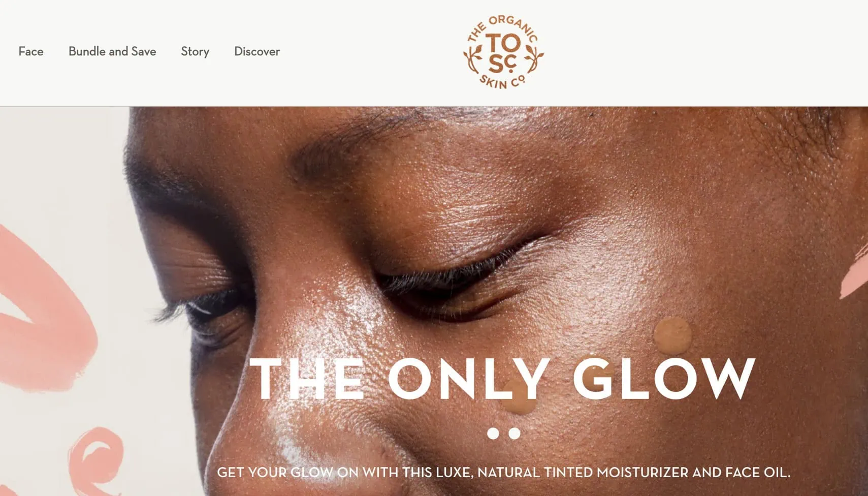Click The Organic Skin Co logo
The width and height of the screenshot is (868, 496).
(x=503, y=52)
